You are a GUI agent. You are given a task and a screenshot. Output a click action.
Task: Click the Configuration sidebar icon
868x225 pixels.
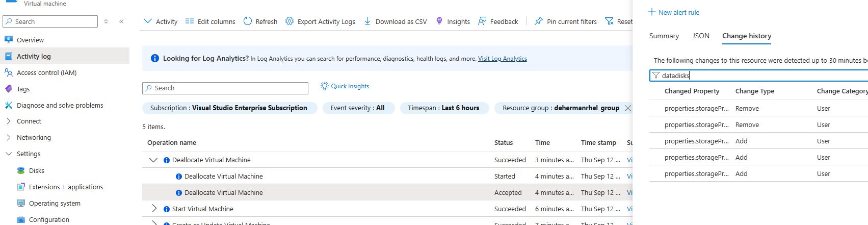[x=21, y=219]
